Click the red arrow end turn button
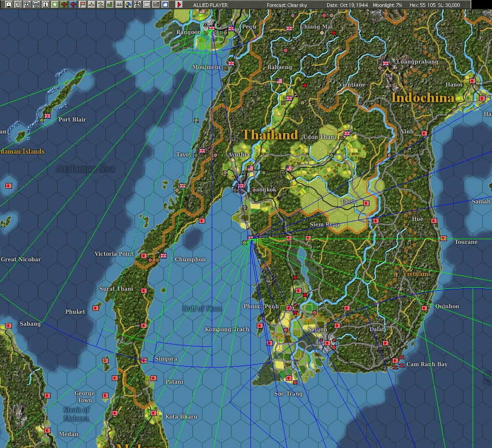 point(179,5)
